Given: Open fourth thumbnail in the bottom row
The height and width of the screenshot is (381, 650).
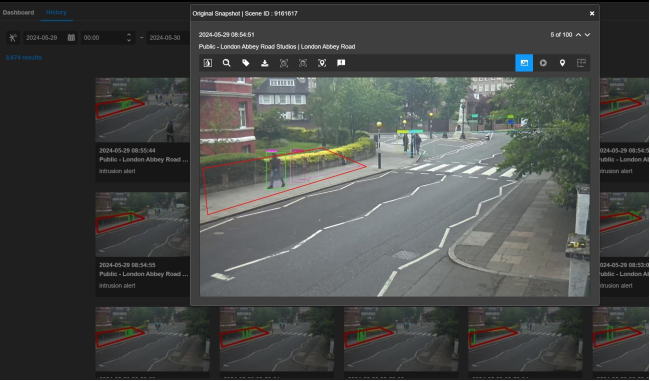Looking at the screenshot, I should point(526,339).
